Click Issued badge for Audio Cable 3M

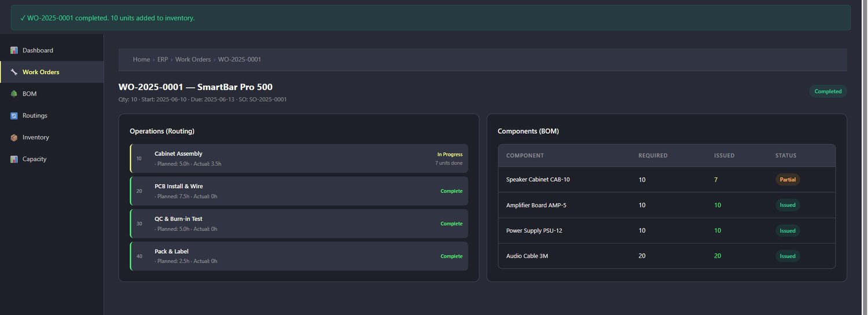click(x=788, y=256)
